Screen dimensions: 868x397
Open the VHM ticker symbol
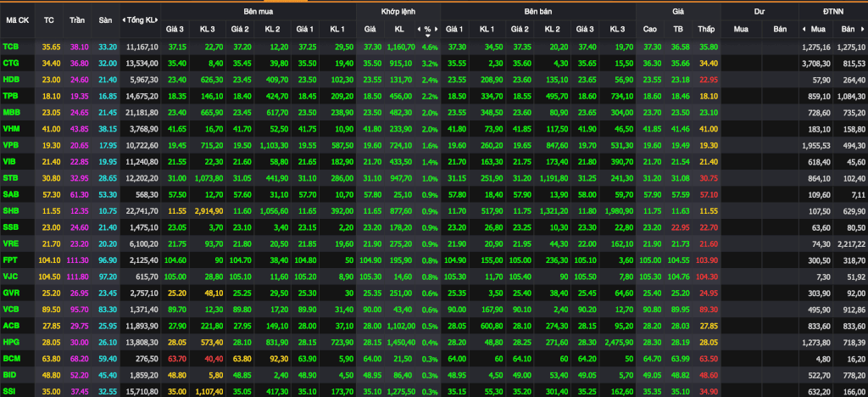click(11, 128)
